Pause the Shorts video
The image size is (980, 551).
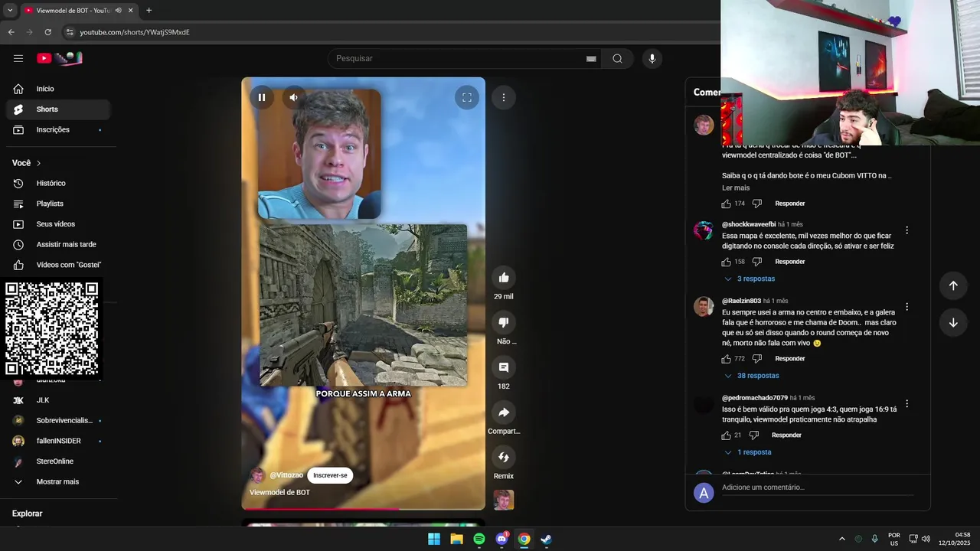pyautogui.click(x=262, y=97)
